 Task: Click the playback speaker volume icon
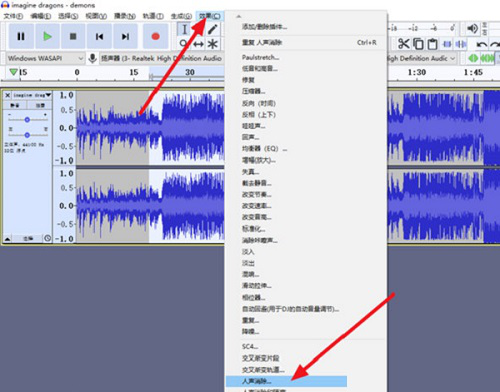pyautogui.click(x=472, y=29)
